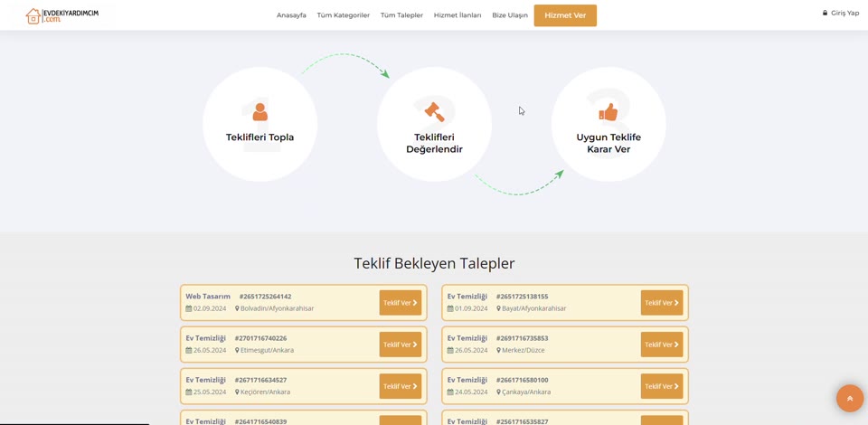The height and width of the screenshot is (425, 868).
Task: Click the Teklifleri Topla step label
Action: [x=259, y=137]
